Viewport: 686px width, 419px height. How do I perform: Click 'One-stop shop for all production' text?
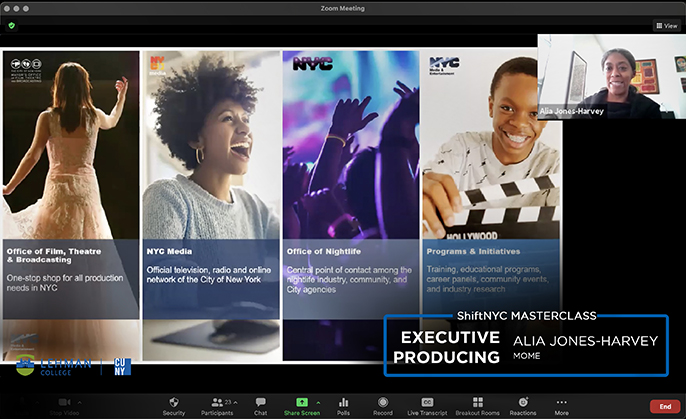65,278
